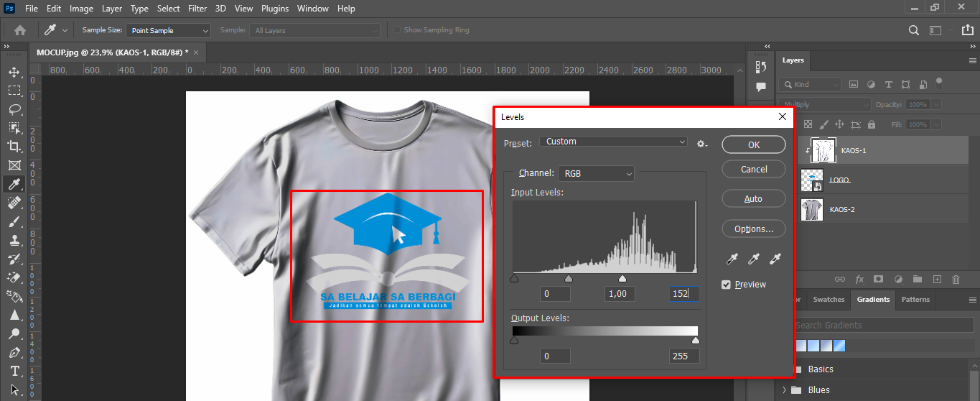980x401 pixels.
Task: Click Cancel in the Levels dialog
Action: point(754,169)
